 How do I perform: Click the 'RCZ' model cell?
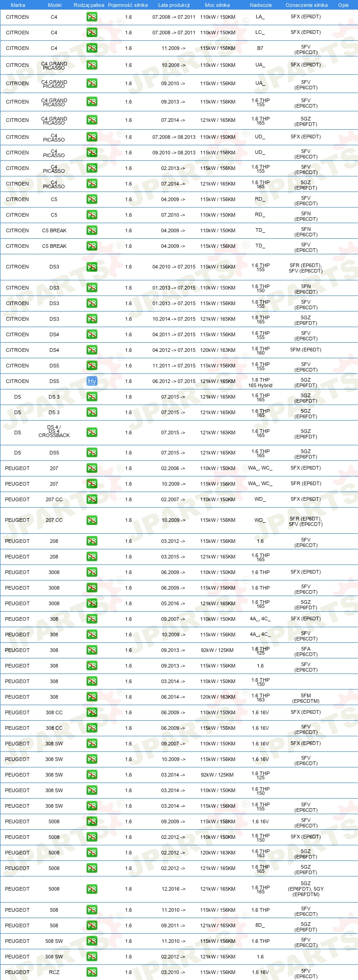[54, 972]
